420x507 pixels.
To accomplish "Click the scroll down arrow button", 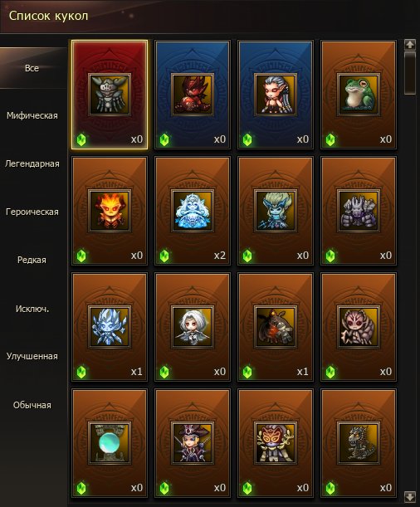I will coord(410,496).
